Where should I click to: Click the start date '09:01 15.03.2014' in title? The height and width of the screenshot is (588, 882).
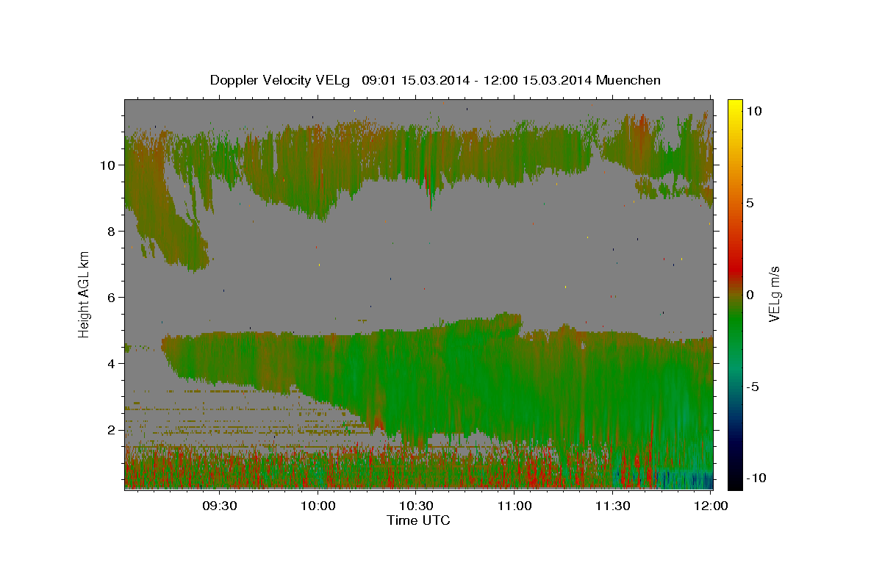tap(414, 80)
